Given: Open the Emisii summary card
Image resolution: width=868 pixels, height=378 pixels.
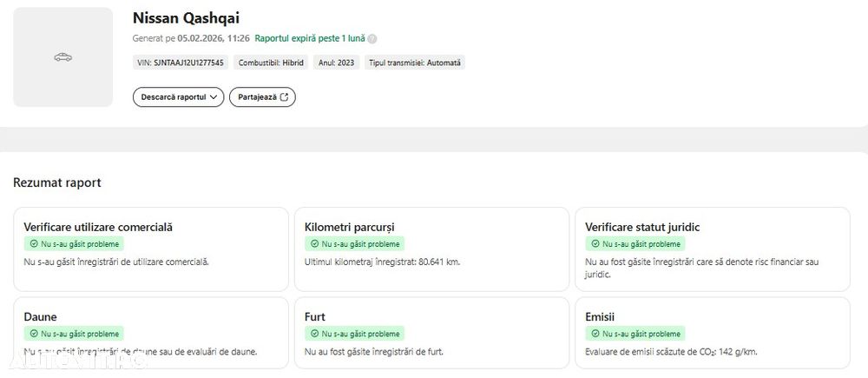Looking at the screenshot, I should pyautogui.click(x=712, y=333).
